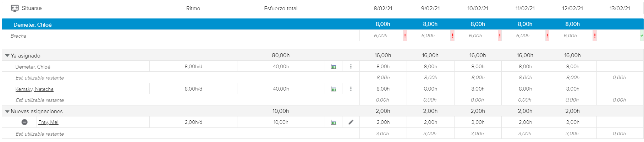Remove Fray, Mel with minus icon
The image size is (644, 142).
click(x=24, y=122)
